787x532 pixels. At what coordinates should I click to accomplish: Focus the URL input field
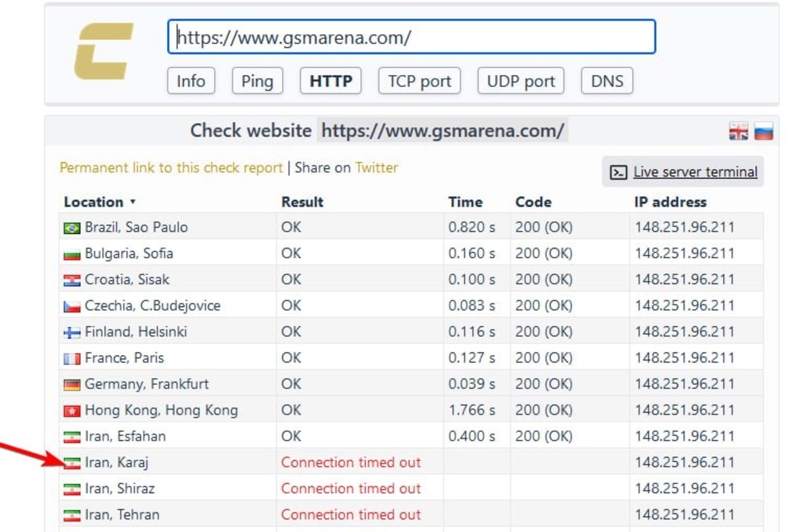(x=412, y=36)
